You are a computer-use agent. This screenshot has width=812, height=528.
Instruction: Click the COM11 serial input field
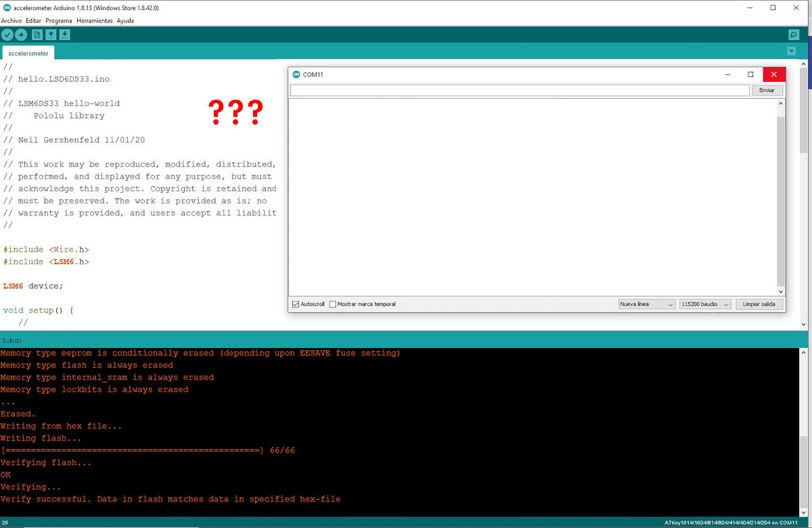click(x=520, y=90)
